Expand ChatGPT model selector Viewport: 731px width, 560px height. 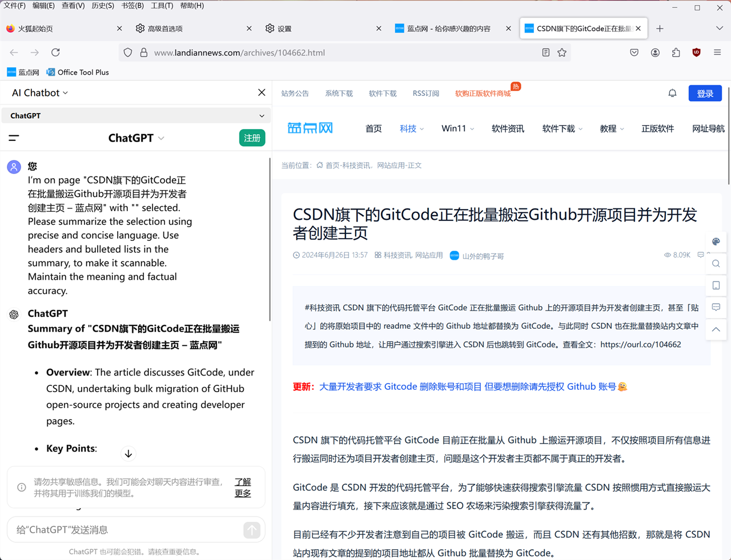pos(136,138)
